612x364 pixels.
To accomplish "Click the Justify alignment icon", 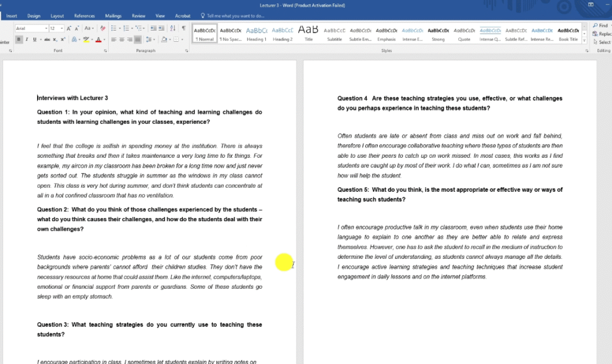I will (138, 39).
